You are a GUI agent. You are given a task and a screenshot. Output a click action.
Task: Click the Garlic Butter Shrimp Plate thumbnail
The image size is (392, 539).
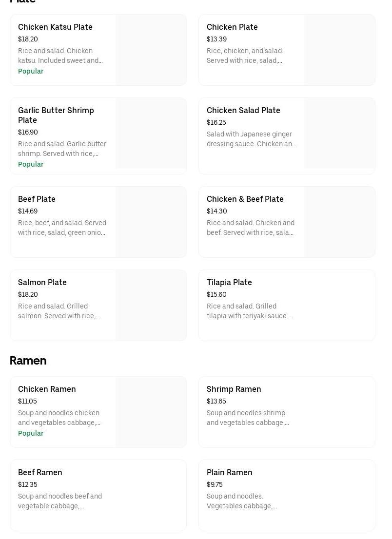click(151, 134)
